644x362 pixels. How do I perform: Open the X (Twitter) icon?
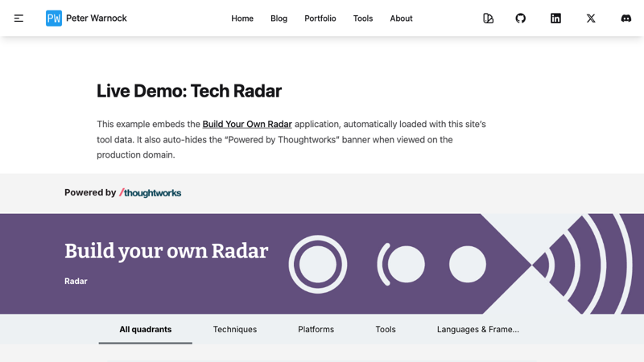click(x=591, y=18)
